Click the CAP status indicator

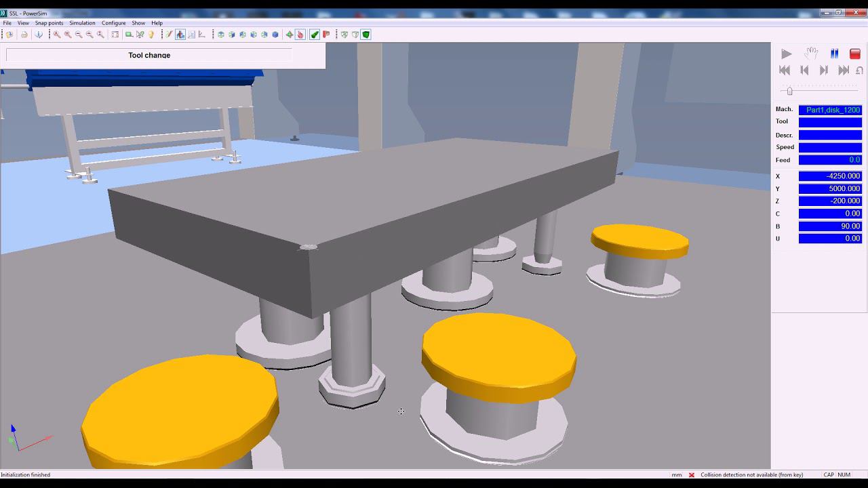tap(829, 475)
